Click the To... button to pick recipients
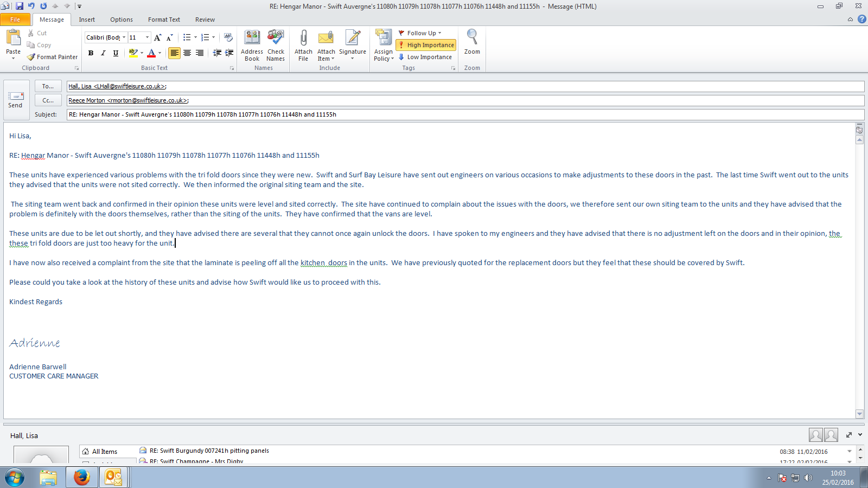The width and height of the screenshot is (868, 488). [x=48, y=86]
